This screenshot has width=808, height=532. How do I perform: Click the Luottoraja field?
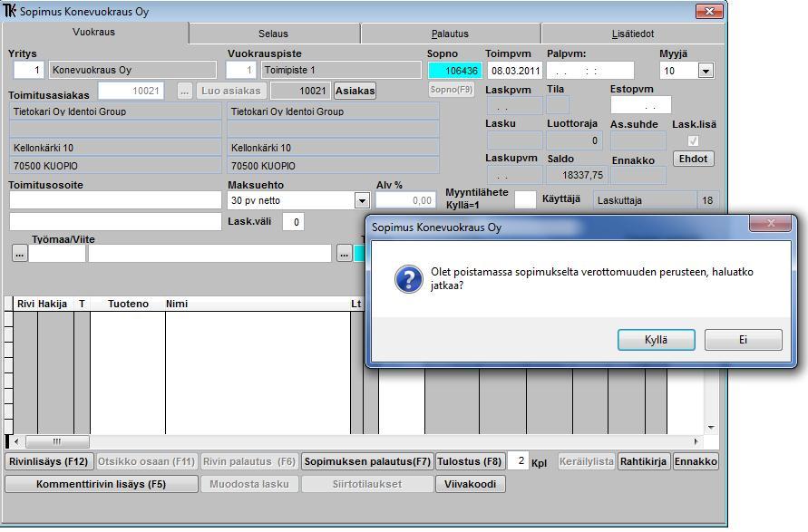pyautogui.click(x=574, y=140)
